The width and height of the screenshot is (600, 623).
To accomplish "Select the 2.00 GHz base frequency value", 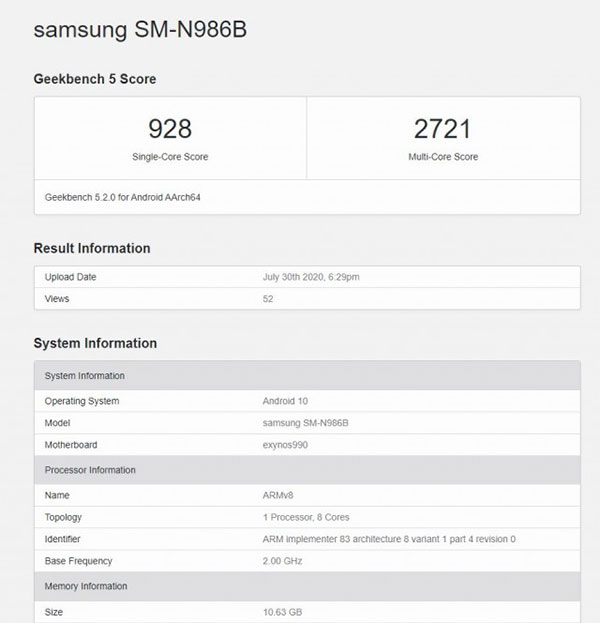I will (283, 561).
